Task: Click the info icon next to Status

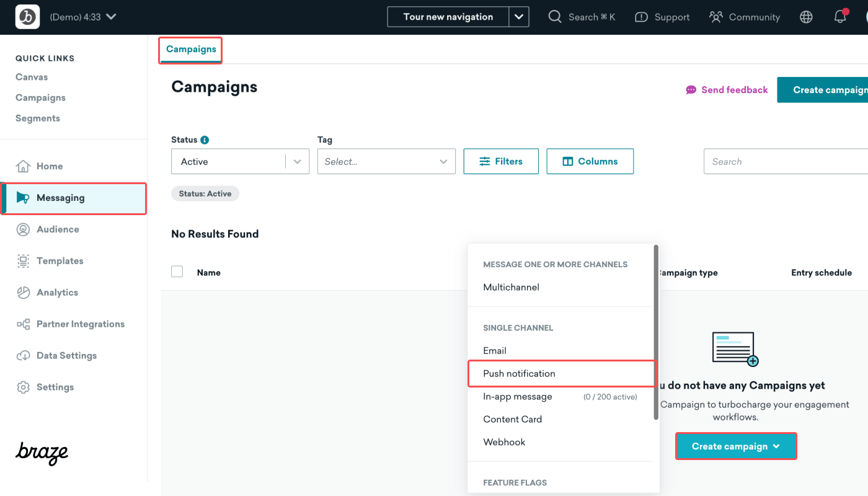Action: coord(205,140)
